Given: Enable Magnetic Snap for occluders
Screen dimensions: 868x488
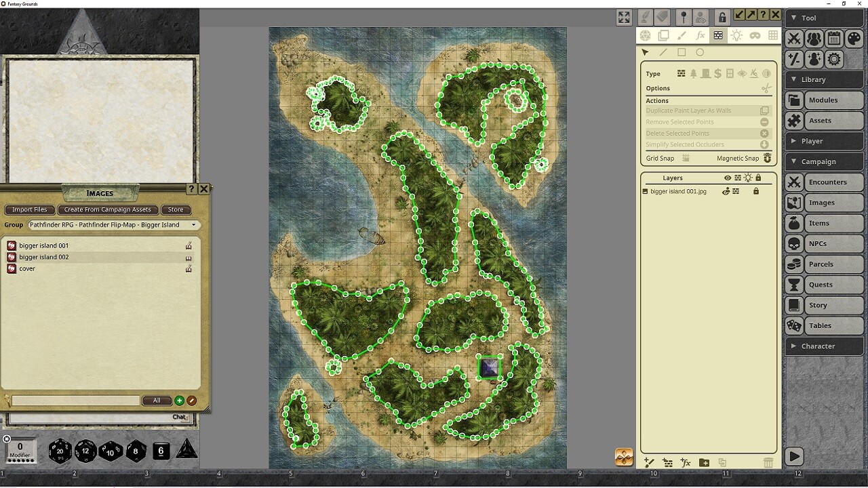Looking at the screenshot, I should tap(768, 158).
